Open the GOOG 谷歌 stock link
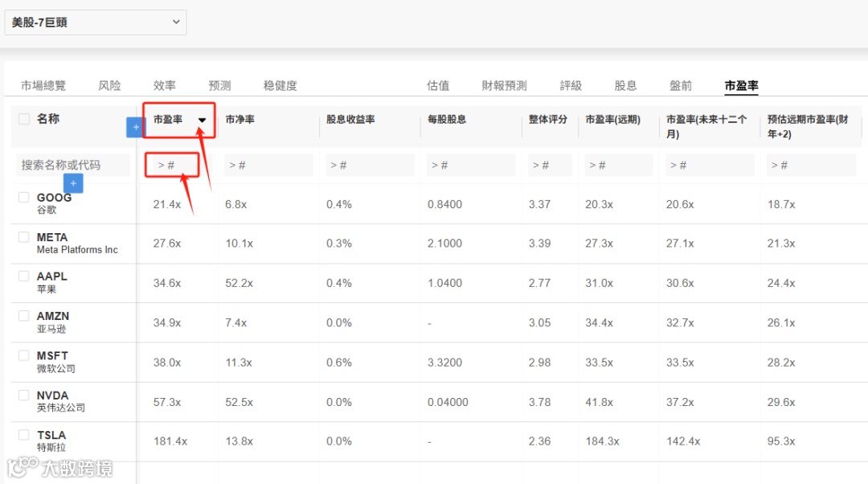The image size is (868, 484). [x=55, y=203]
